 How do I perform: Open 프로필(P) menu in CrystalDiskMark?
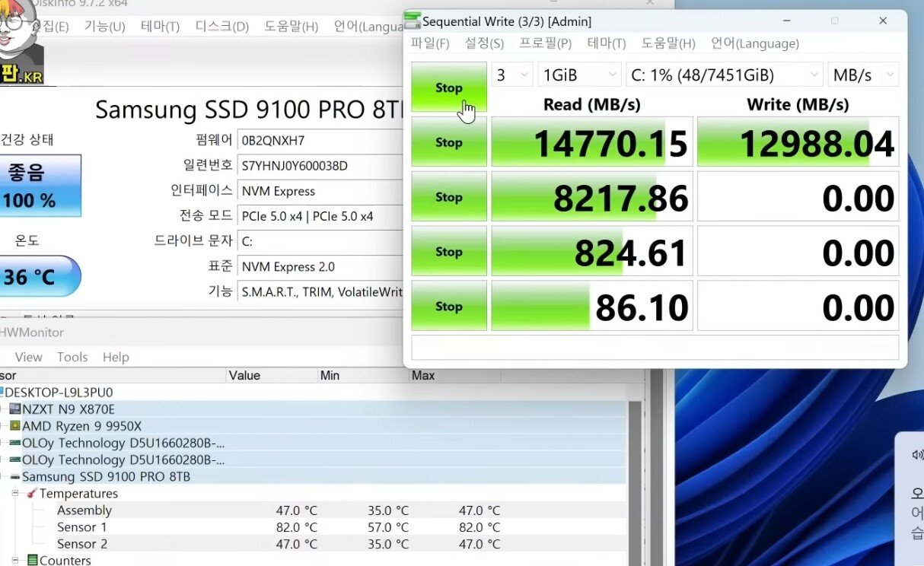(545, 43)
